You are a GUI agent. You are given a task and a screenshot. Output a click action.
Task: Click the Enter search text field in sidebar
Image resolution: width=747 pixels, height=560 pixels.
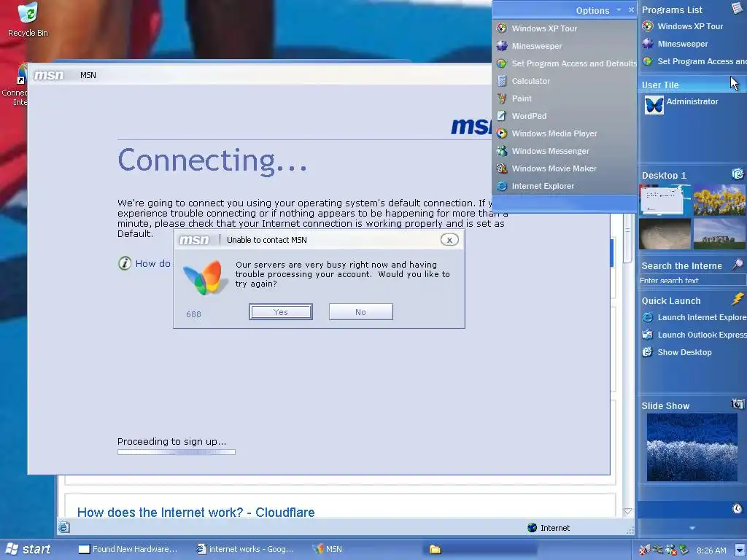coord(692,280)
